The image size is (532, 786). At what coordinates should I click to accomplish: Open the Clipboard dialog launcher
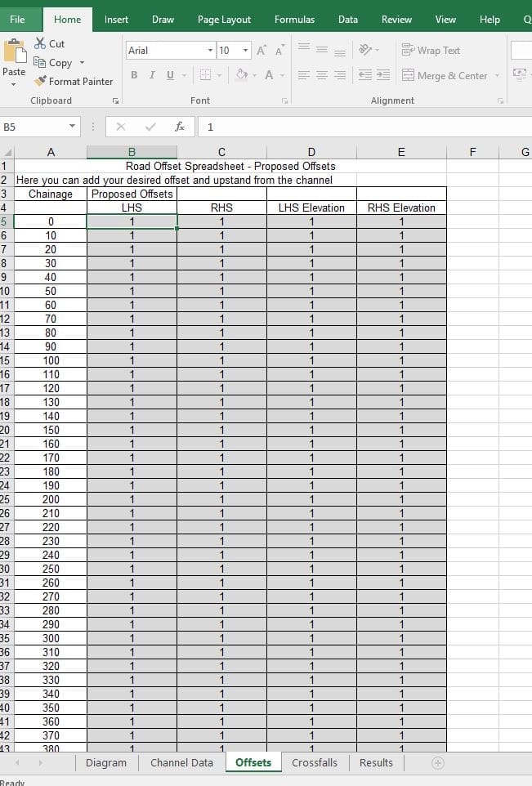pos(116,100)
